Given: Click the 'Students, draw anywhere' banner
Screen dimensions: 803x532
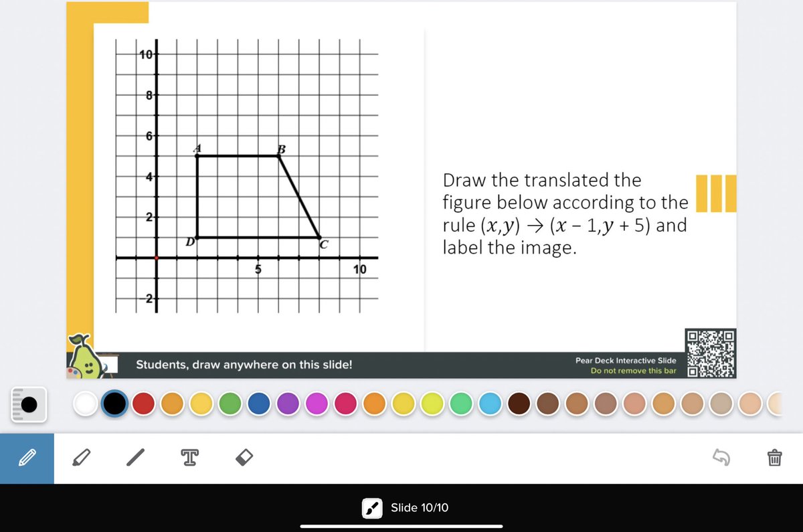Looking at the screenshot, I should [x=245, y=365].
